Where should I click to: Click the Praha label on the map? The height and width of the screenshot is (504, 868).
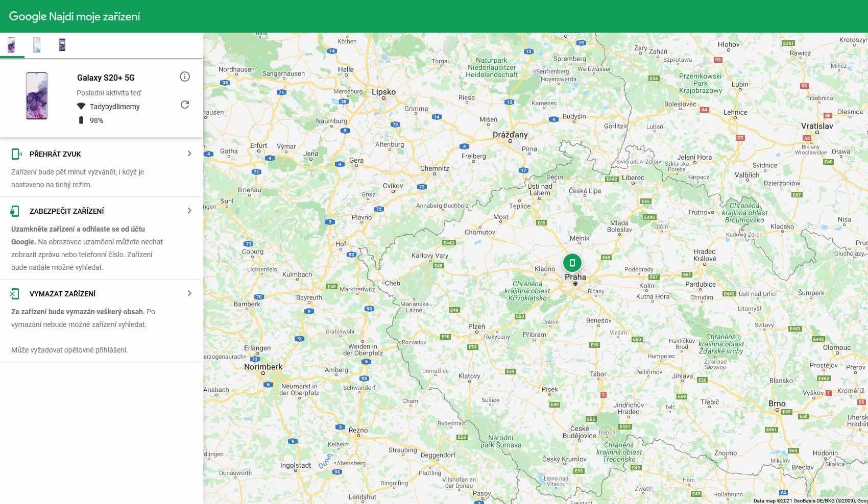point(575,277)
